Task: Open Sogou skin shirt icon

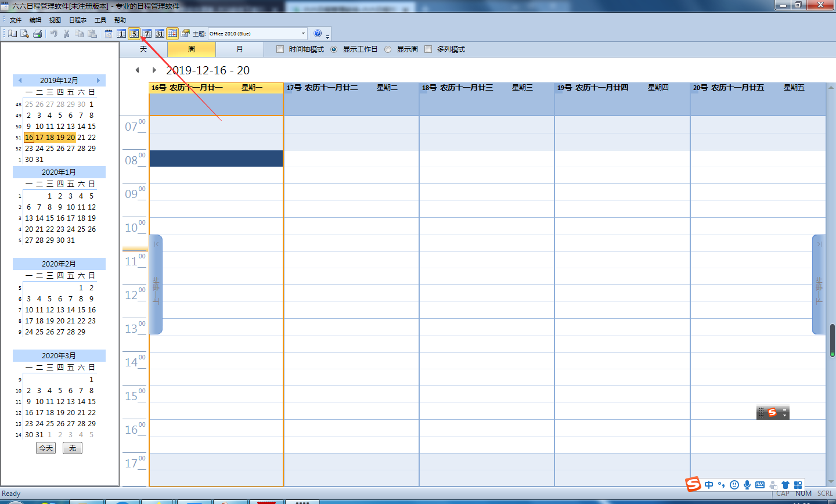Action: [x=785, y=485]
